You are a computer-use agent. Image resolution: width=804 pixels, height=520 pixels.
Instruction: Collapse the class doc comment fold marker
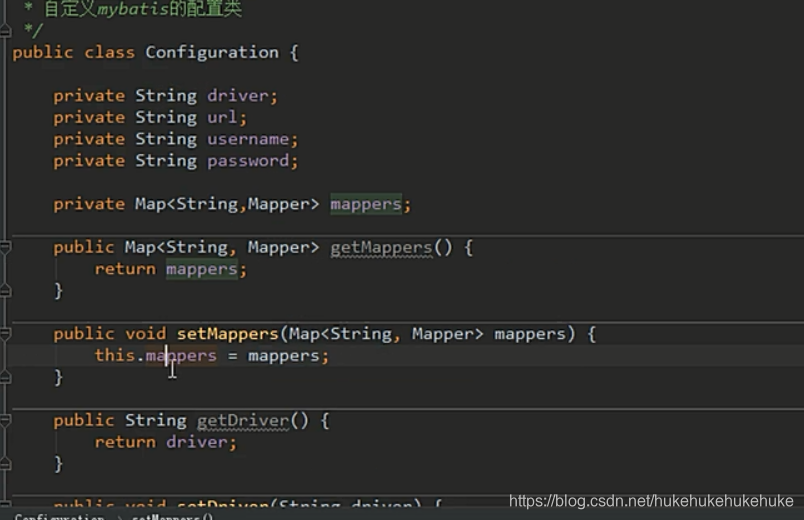point(5,31)
